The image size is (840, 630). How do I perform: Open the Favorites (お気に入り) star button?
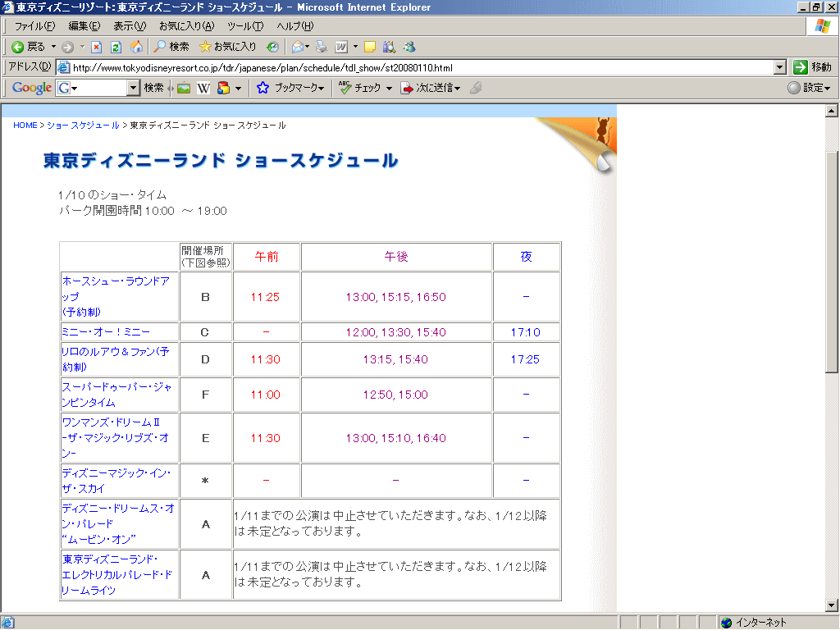click(228, 47)
